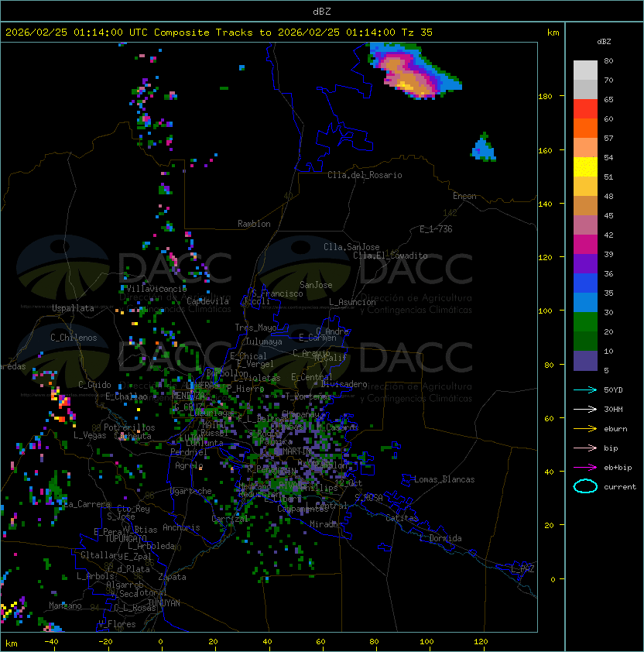The height and width of the screenshot is (652, 644).
Task: Click the 30 dBZ green swatch
Action: coord(585,322)
